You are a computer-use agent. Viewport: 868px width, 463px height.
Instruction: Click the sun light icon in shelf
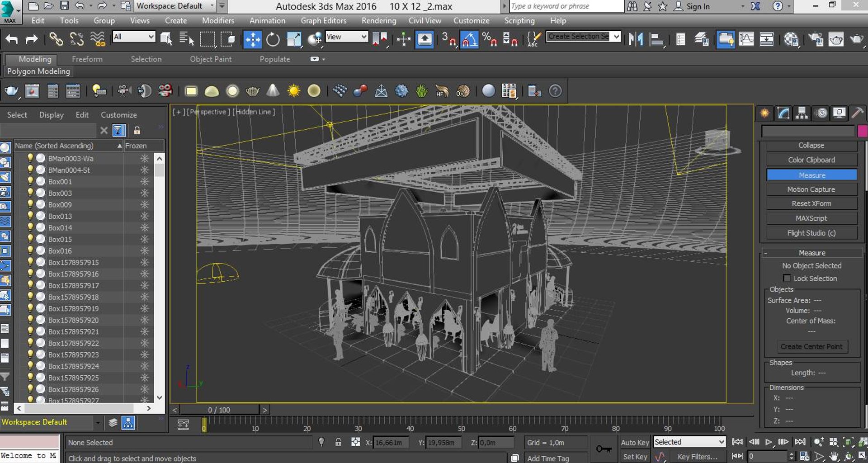pos(293,91)
